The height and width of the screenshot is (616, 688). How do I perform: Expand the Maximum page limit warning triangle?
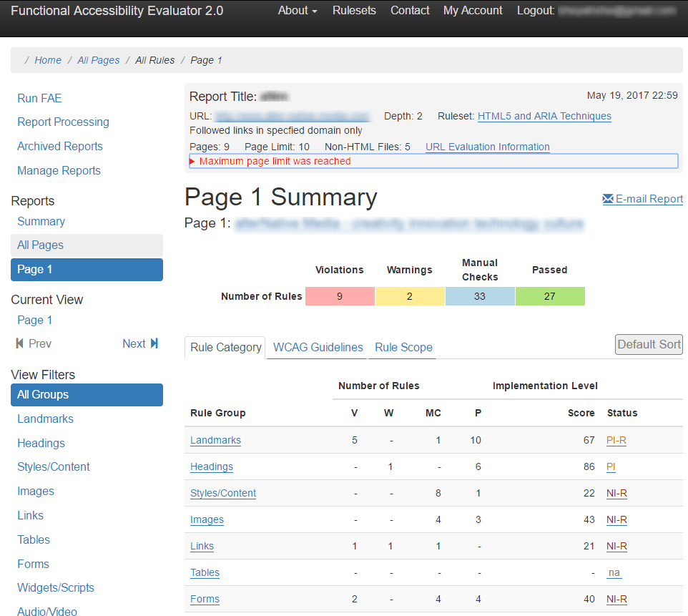coord(192,161)
